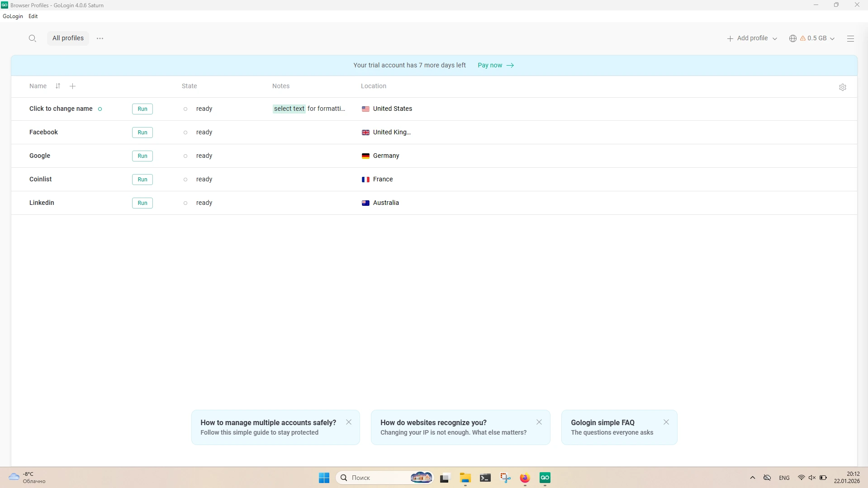Select the Linkedin profile name
This screenshot has width=868, height=488.
pos(42,203)
